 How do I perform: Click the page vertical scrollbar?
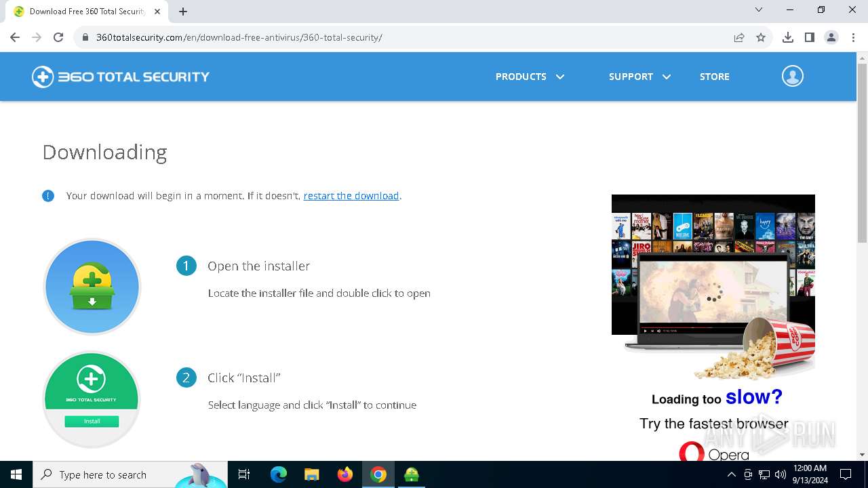(862, 153)
